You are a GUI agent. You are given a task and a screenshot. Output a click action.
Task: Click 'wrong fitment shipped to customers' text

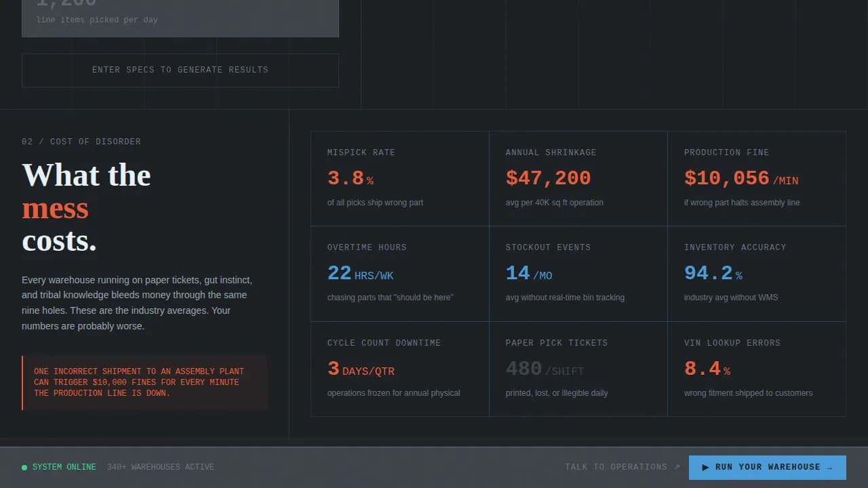748,393
